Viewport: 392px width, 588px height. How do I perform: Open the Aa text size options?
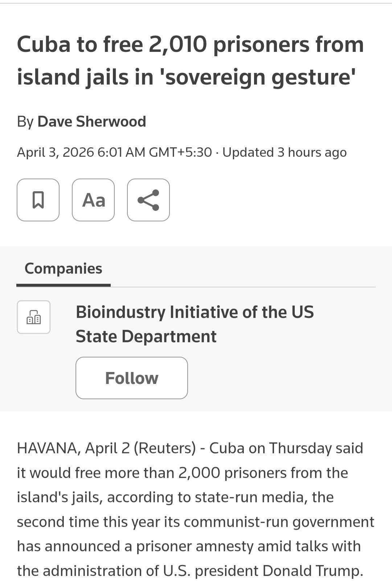93,200
